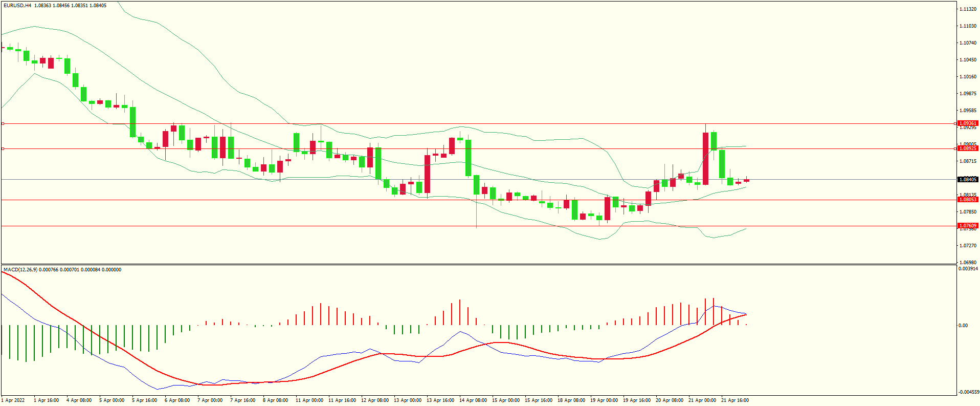Click the 5 Apr 00:00 time label
980x406 pixels.
[x=112, y=400]
